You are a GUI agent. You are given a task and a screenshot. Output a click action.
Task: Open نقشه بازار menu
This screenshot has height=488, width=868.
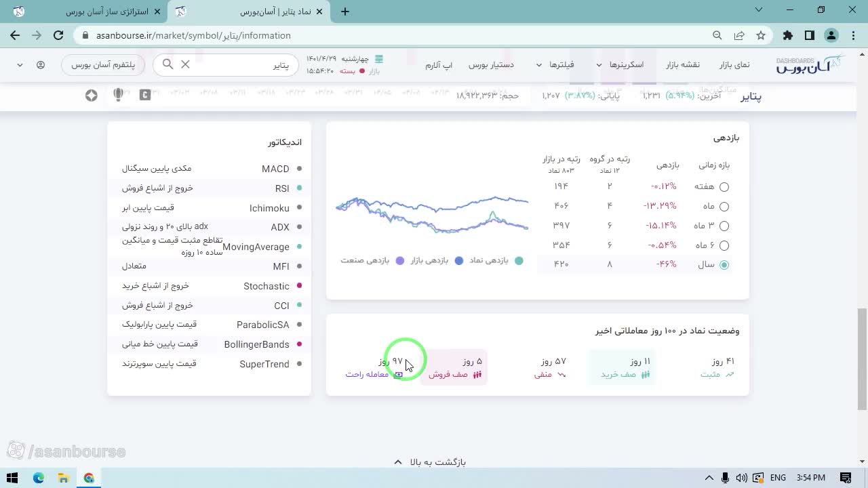coord(682,64)
